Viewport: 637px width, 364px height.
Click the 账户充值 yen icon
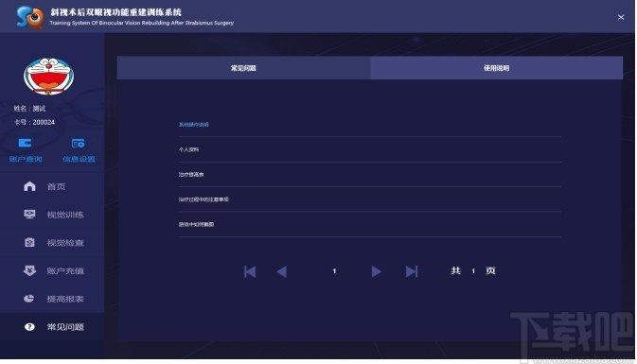click(x=29, y=270)
